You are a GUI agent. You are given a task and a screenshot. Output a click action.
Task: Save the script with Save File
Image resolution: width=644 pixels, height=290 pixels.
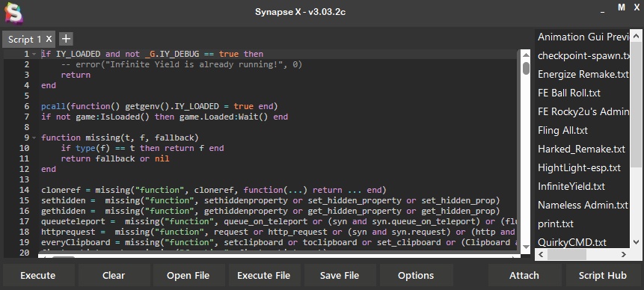coord(340,275)
